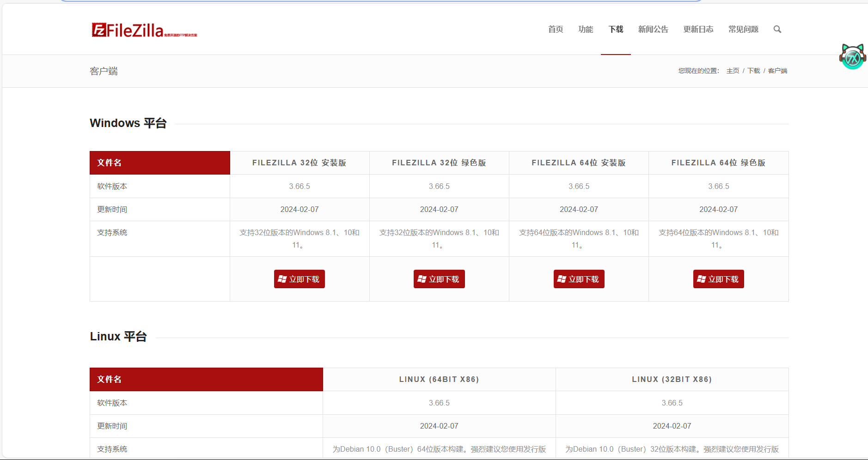The width and height of the screenshot is (868, 460).
Task: Download FileZilla 32位 安装版
Action: 300,279
